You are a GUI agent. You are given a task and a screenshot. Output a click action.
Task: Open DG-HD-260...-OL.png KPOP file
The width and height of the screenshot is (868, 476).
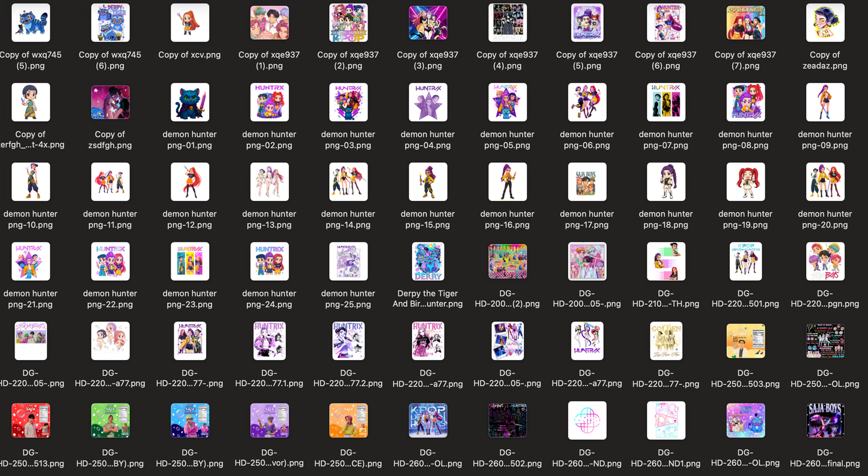(428, 420)
